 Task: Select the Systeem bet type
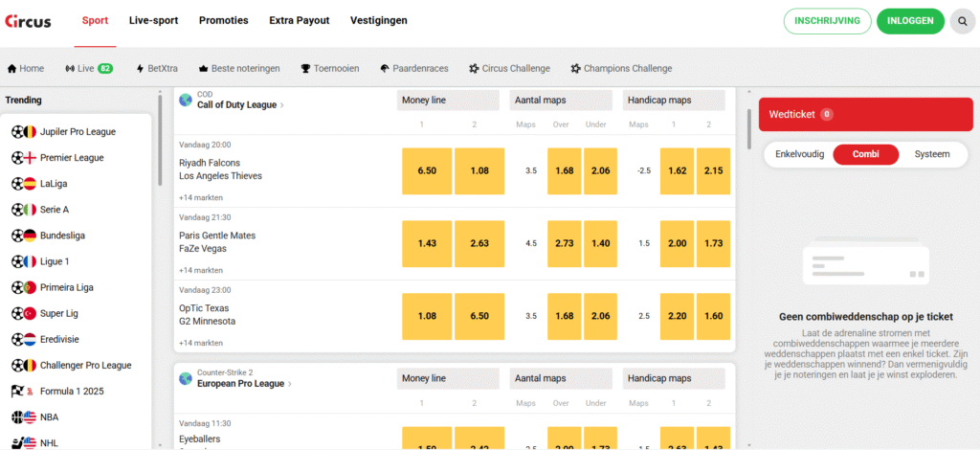coord(932,154)
